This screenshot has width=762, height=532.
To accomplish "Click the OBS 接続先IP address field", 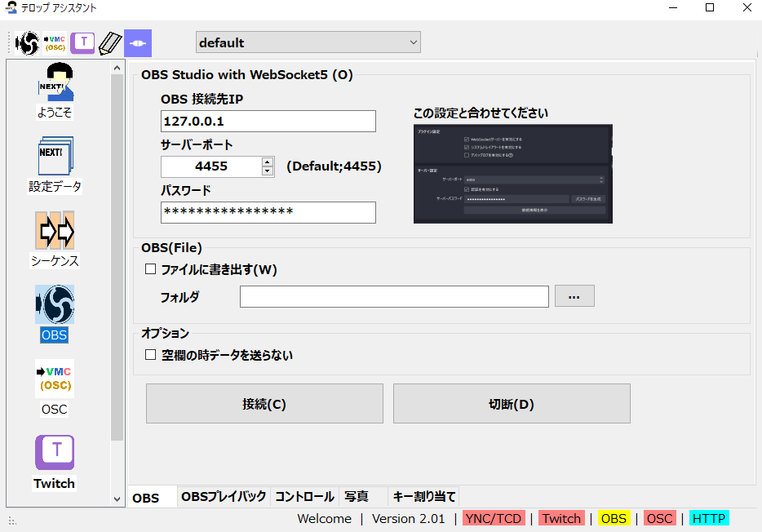I will (268, 122).
